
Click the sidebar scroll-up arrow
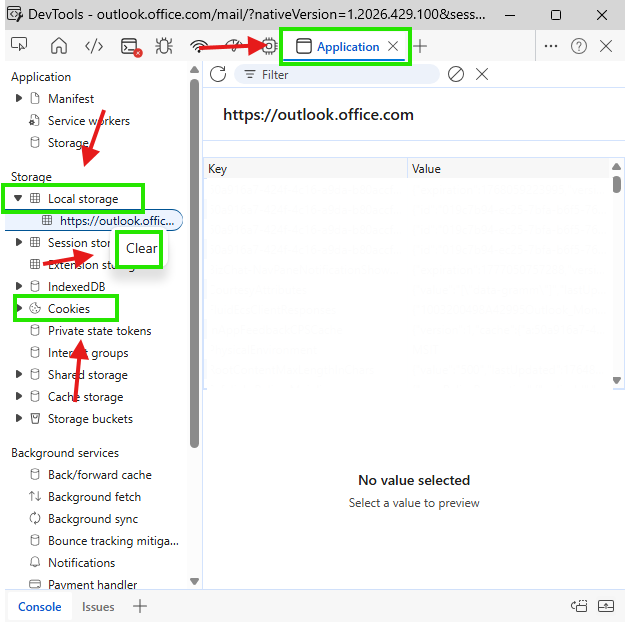195,70
